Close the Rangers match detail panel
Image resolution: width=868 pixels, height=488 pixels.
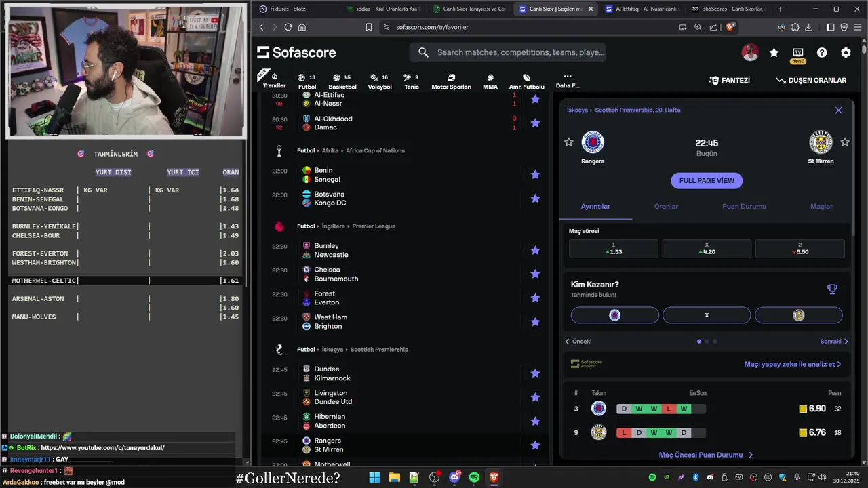click(x=839, y=110)
